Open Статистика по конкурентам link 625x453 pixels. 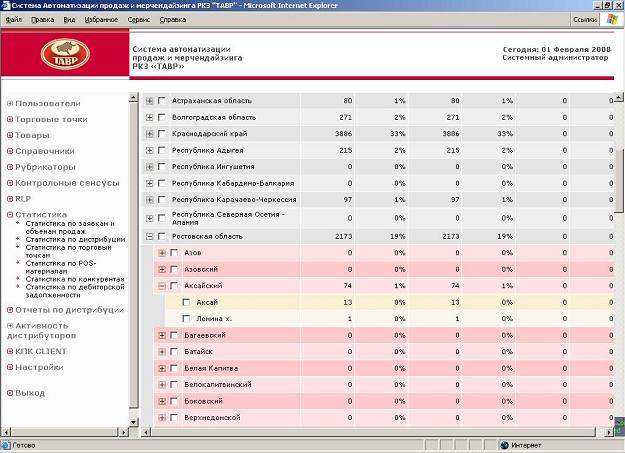pos(75,279)
